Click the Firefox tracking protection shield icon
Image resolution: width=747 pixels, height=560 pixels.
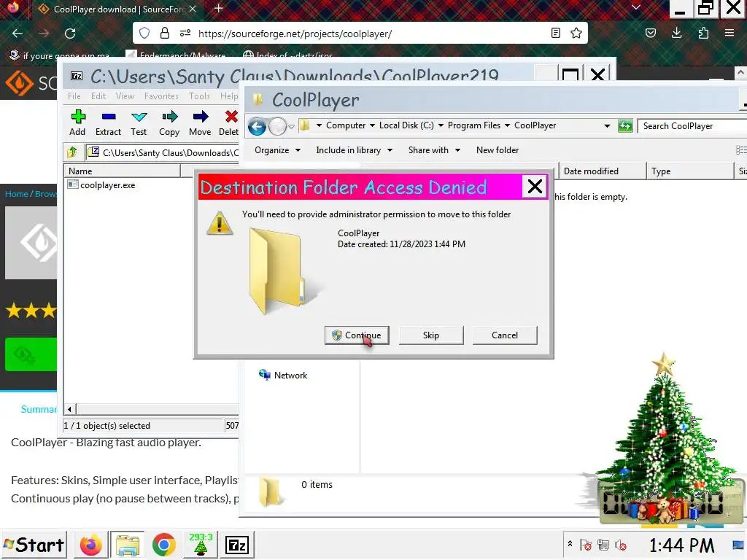click(x=144, y=34)
